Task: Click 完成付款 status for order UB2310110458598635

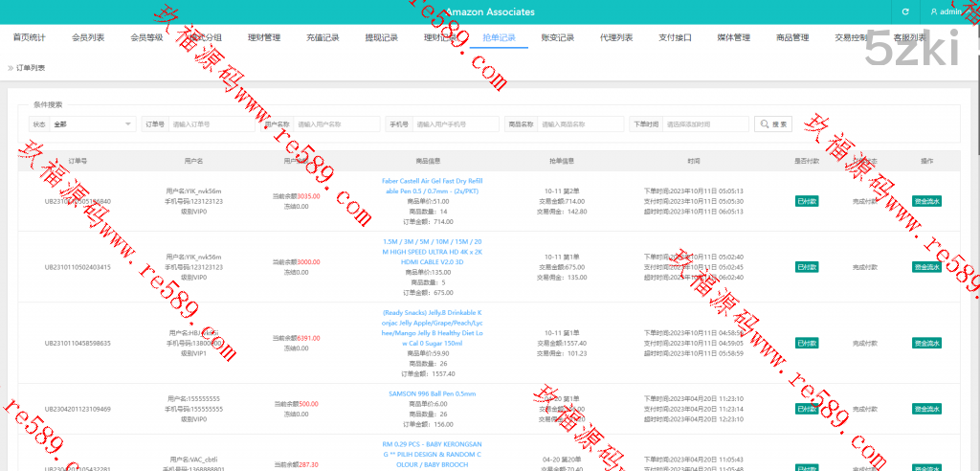Action: pyautogui.click(x=865, y=344)
